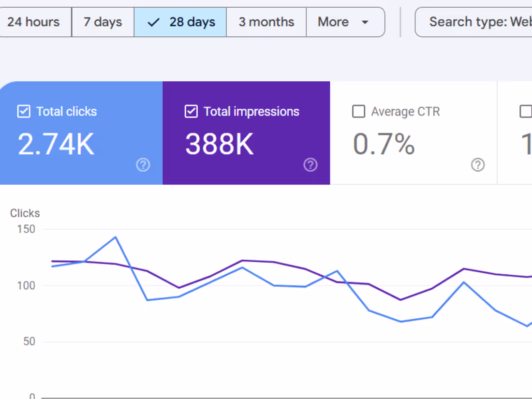This screenshot has height=399, width=532.
Task: Select the 28 days date range
Action: pos(180,22)
